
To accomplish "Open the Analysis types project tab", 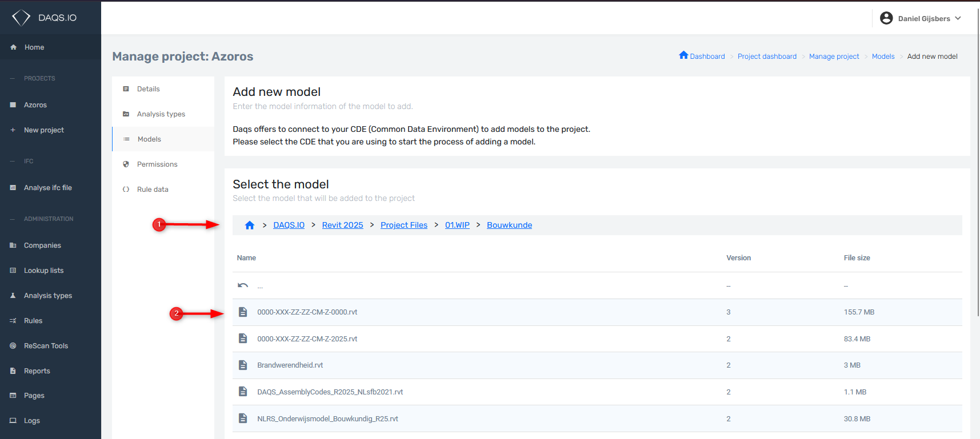I will 163,114.
